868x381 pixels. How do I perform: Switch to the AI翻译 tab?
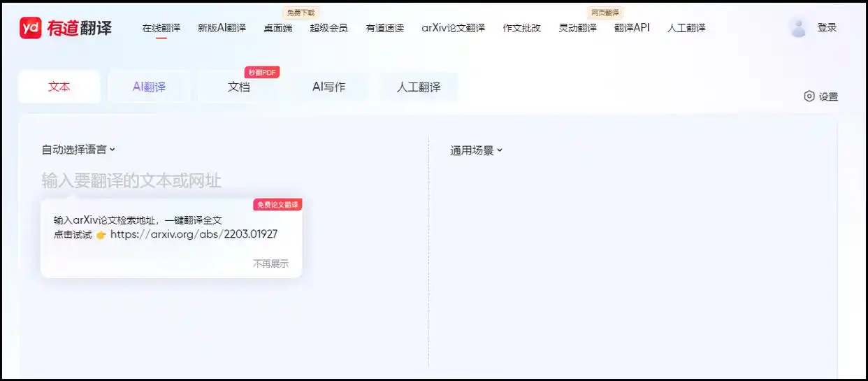[x=149, y=87]
